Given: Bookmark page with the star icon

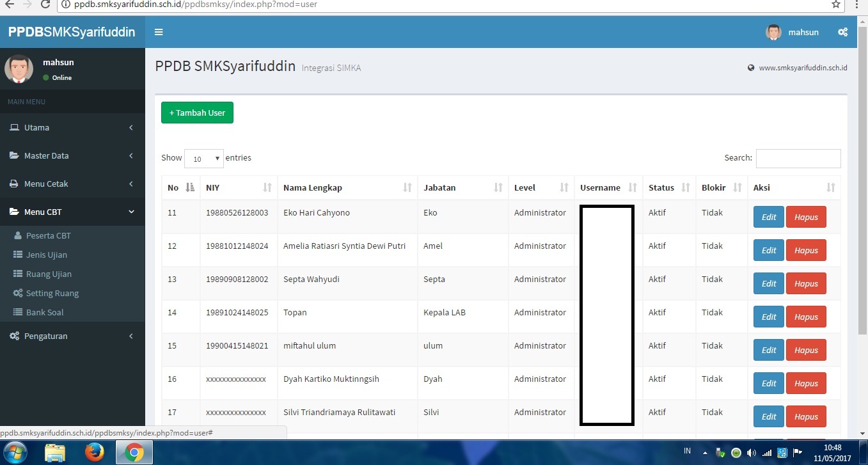Looking at the screenshot, I should [835, 4].
